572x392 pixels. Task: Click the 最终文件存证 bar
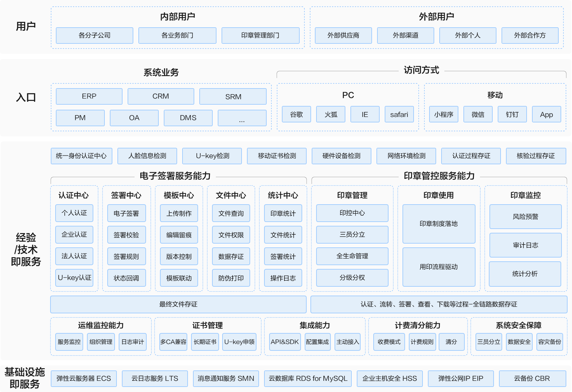[x=178, y=304]
